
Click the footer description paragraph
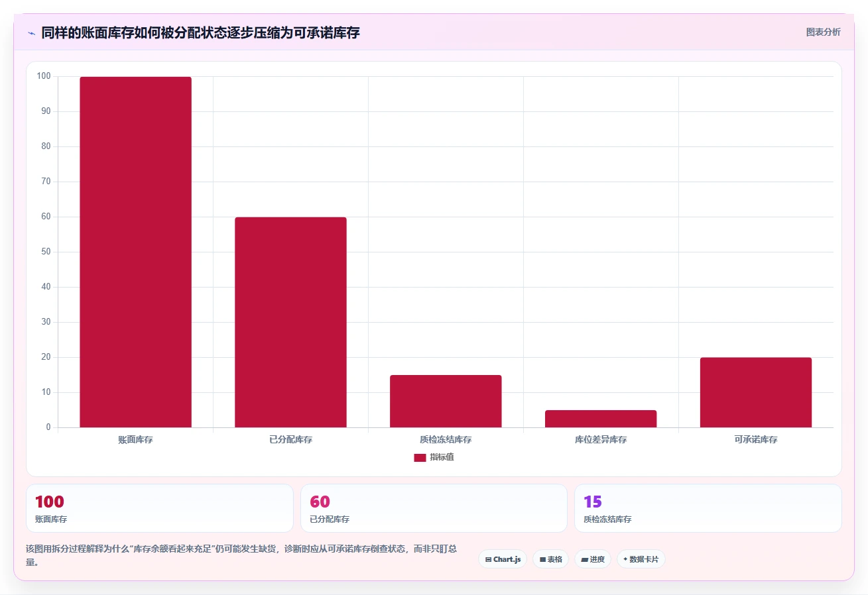[x=243, y=555]
